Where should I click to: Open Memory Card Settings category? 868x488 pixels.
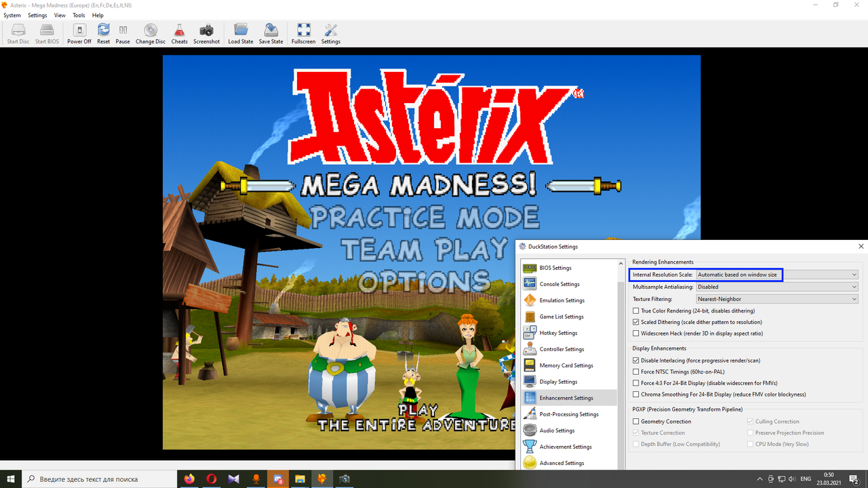click(569, 365)
